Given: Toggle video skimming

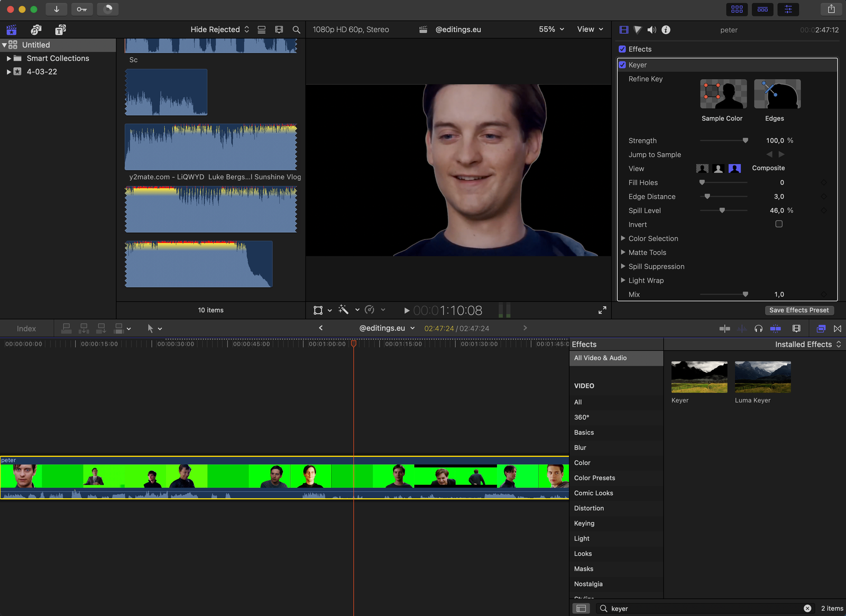Looking at the screenshot, I should [x=725, y=329].
